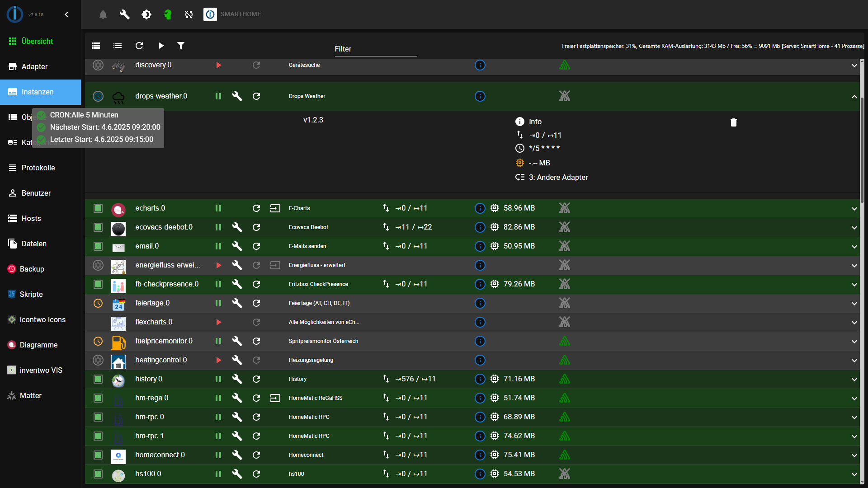
Task: Delete drops-weather.0 with trash icon
Action: (733, 122)
